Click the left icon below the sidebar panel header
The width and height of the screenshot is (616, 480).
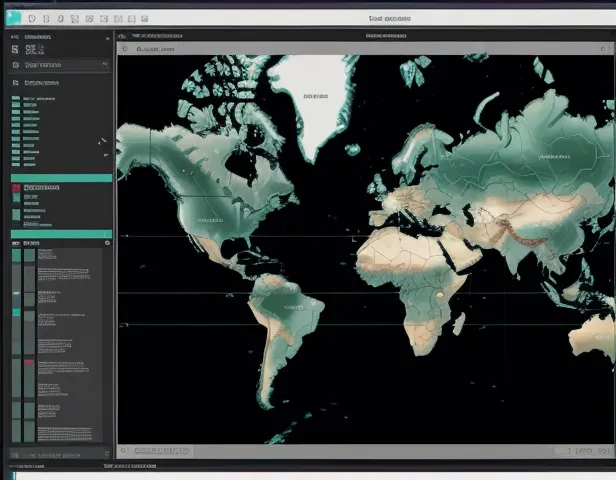coord(16,48)
